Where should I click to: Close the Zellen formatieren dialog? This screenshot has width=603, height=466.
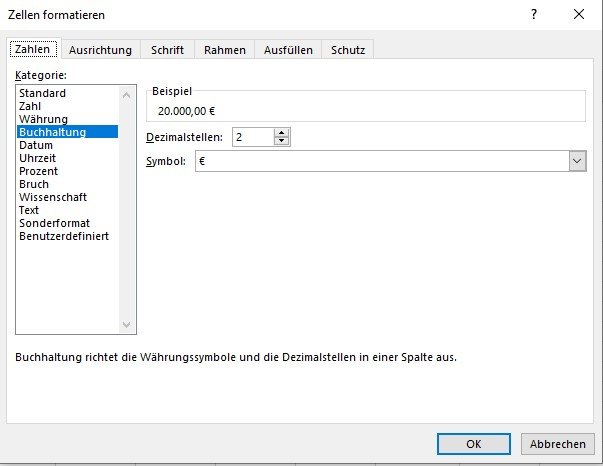tap(579, 15)
